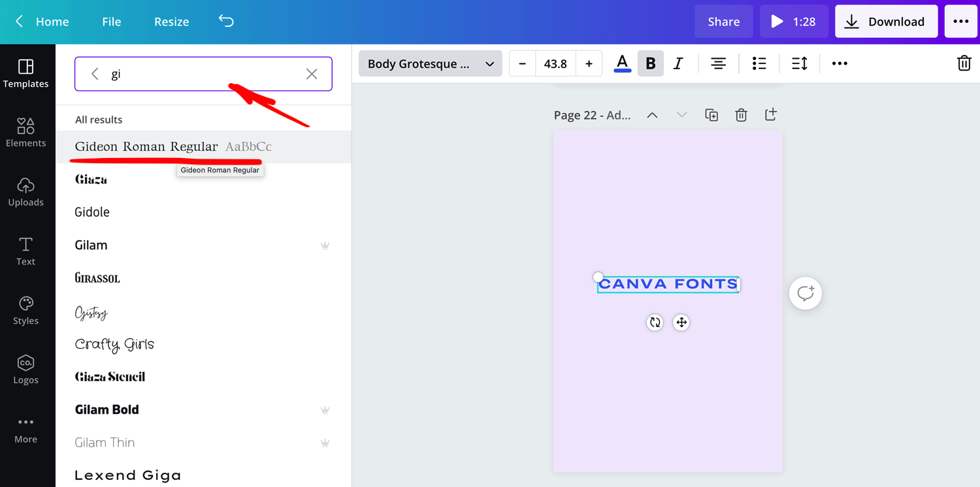980x487 pixels.
Task: Click the move handle below the text
Action: coord(681,322)
